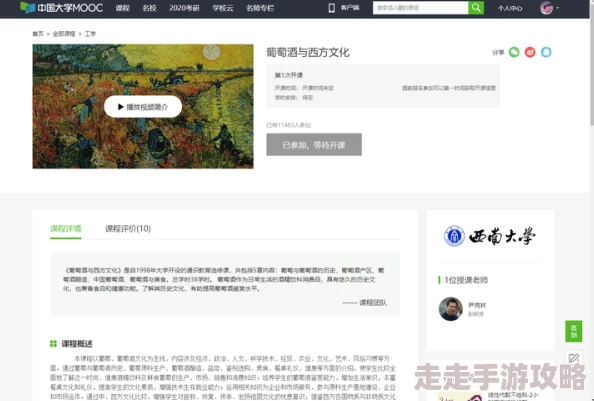The image size is (594, 401).
Task: Share the course via Weibo icon
Action: 530,52
